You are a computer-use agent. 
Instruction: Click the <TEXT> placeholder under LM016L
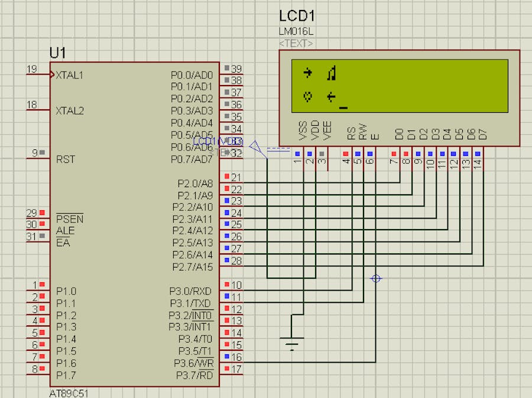pyautogui.click(x=296, y=43)
